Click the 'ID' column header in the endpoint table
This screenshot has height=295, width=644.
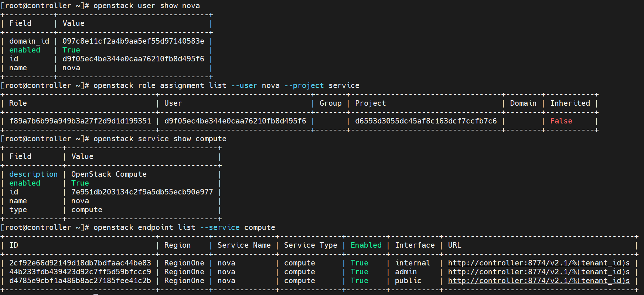(14, 245)
